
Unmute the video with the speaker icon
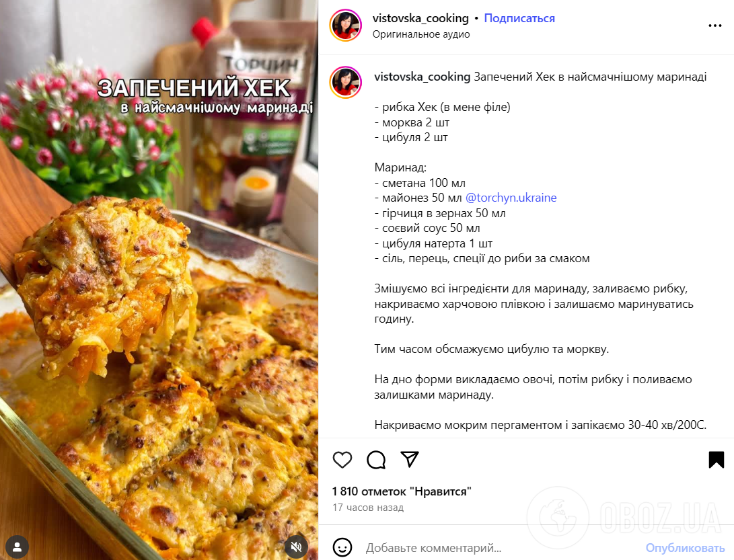(x=296, y=547)
